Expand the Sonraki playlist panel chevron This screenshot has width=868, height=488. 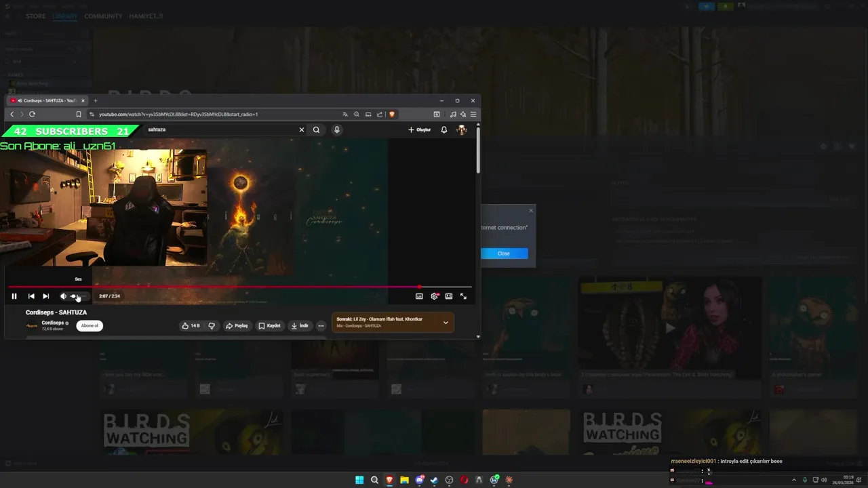446,323
